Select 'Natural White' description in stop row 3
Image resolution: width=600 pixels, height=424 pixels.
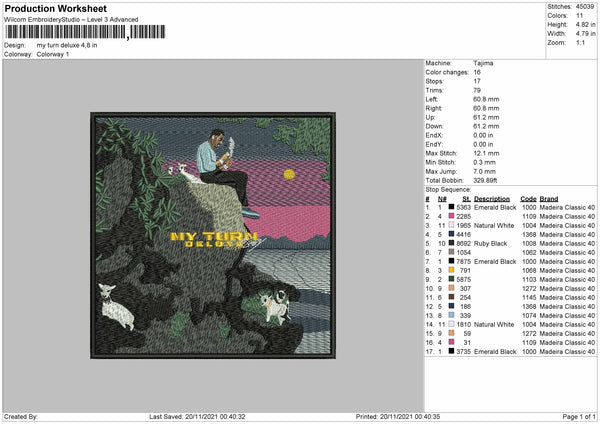[494, 225]
